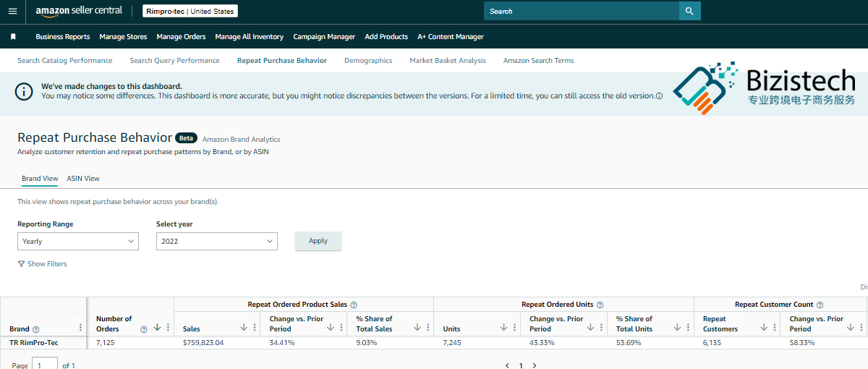The width and height of the screenshot is (868, 369).
Task: Open Manage All Inventory
Action: (x=250, y=37)
